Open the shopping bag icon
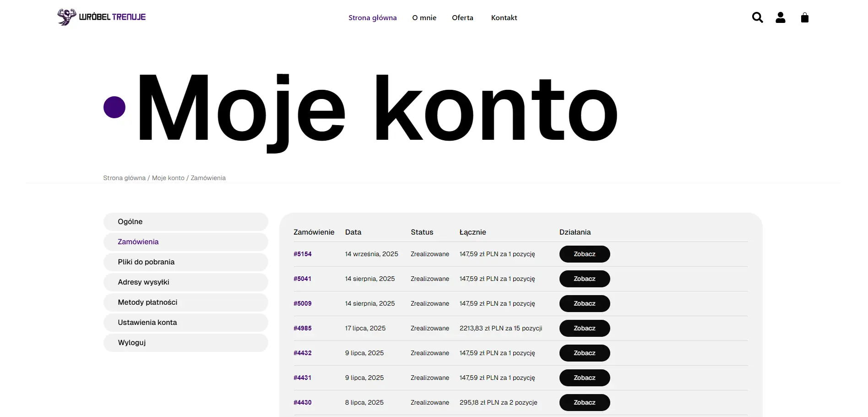Viewport: 868px width, 417px height. click(804, 17)
